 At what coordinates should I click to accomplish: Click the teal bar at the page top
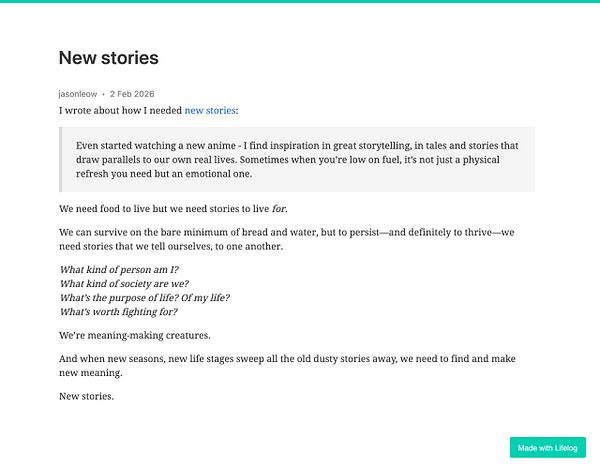coord(300,2)
